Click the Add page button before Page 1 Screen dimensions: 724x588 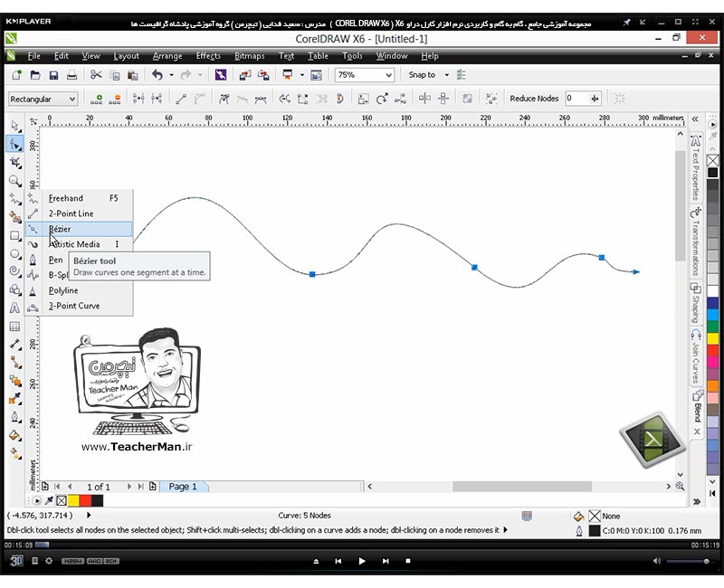click(44, 487)
